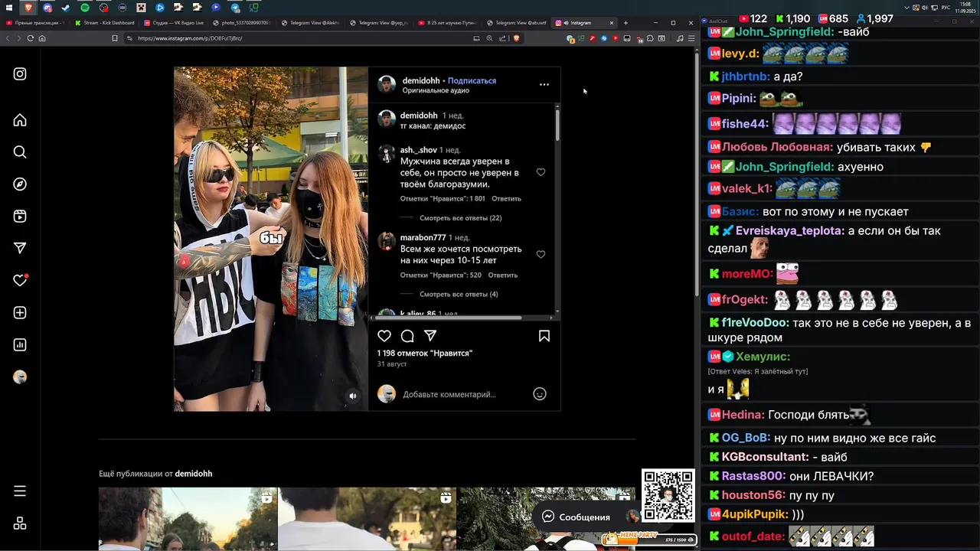Click the comments panel vertical scrollbar
Viewport: 980px width, 551px height.
[557, 125]
